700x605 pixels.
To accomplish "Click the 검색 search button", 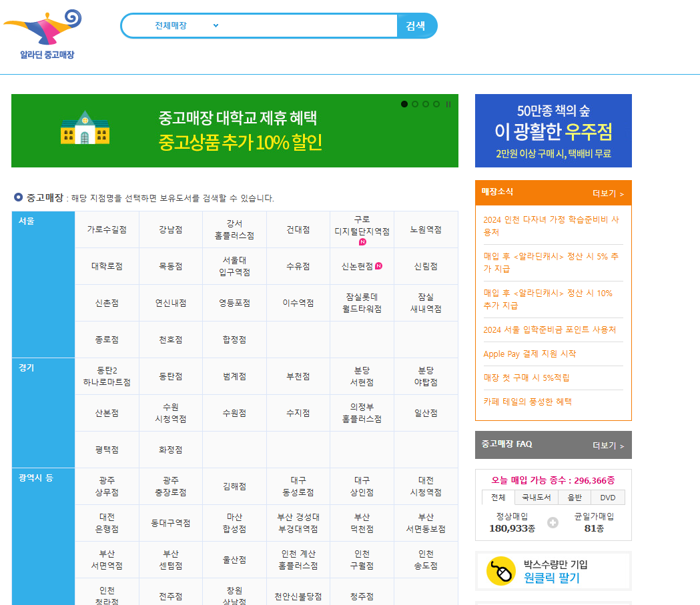I will (416, 25).
